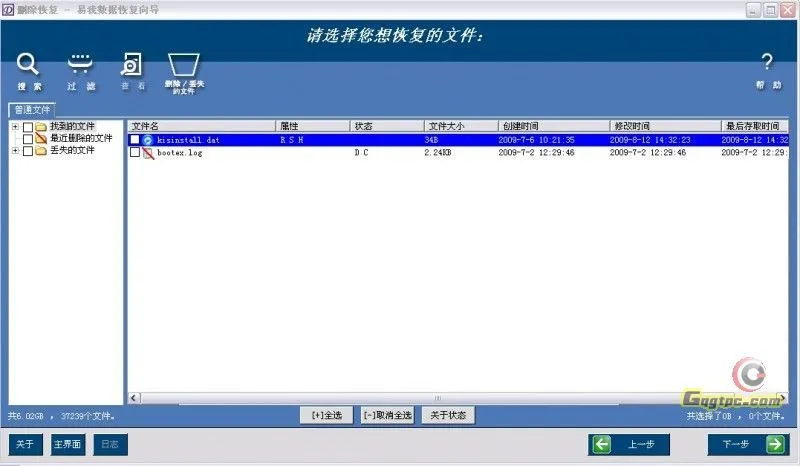Image resolution: width=800 pixels, height=466 pixels.
Task: Click the 关于 about button
Action: point(25,444)
